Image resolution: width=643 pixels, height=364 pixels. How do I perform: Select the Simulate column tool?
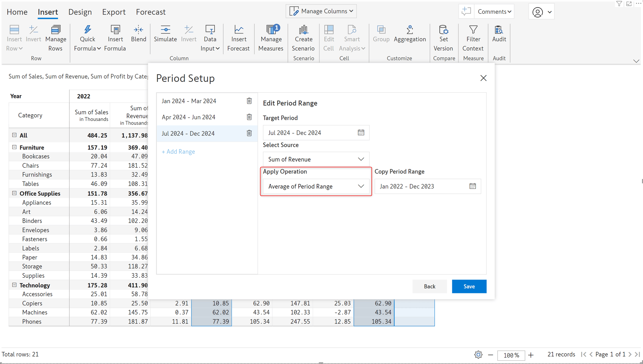[x=165, y=34]
